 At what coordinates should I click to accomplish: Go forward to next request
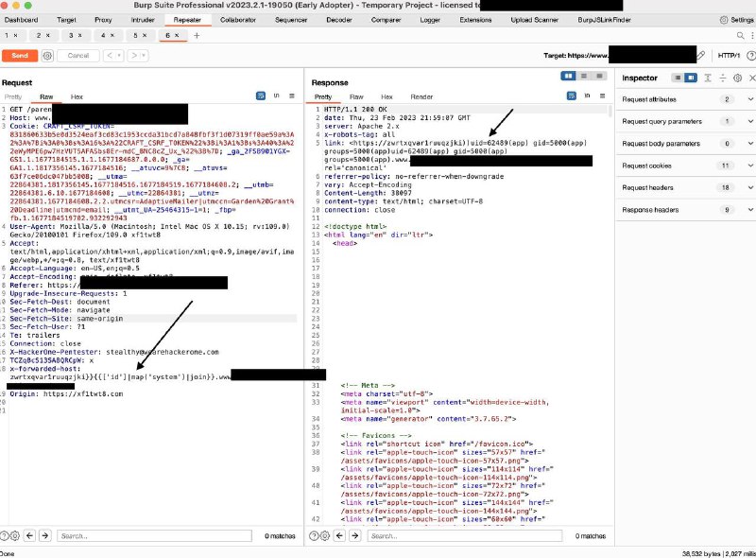(134, 56)
